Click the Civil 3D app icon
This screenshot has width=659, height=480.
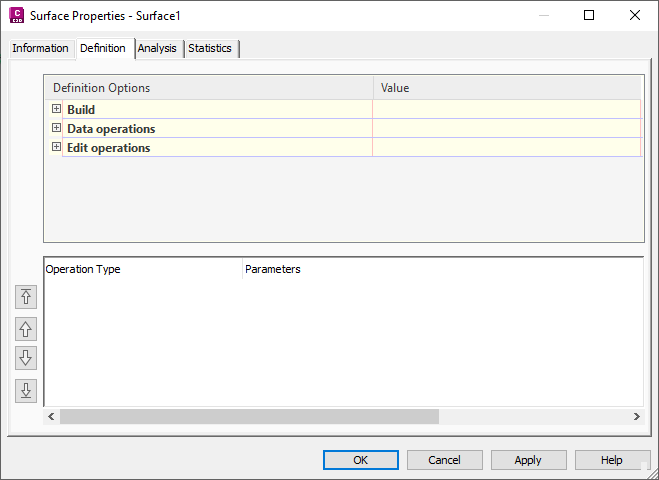click(17, 16)
